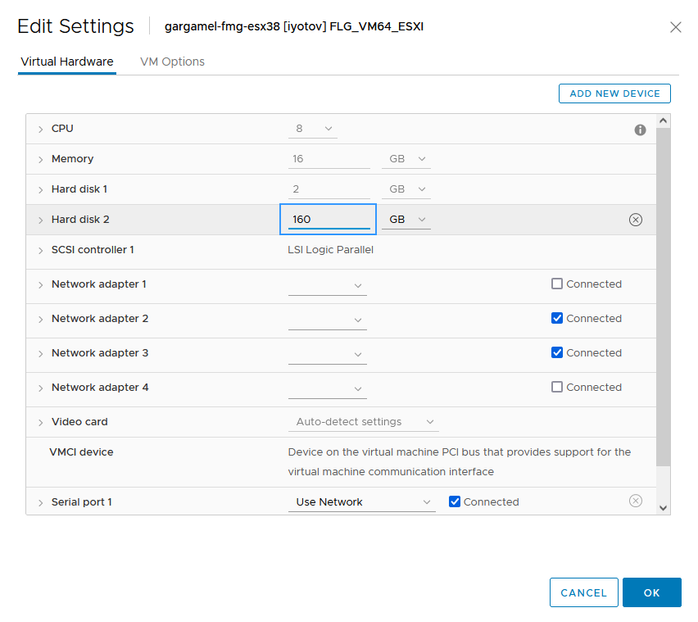Image resolution: width=698 pixels, height=622 pixels.
Task: Expand the CPU row
Action: 41,129
